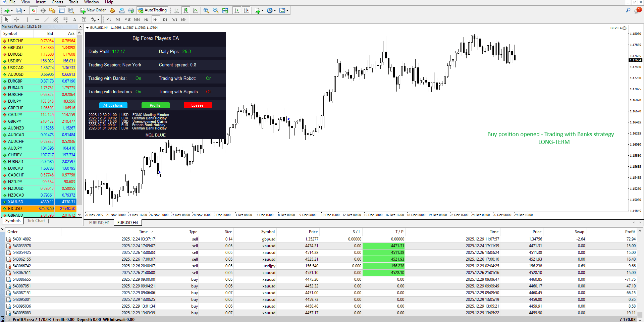Viewport: 644px width, 322px height.
Task: Select the trendline drawing tool
Action: tap(47, 19)
